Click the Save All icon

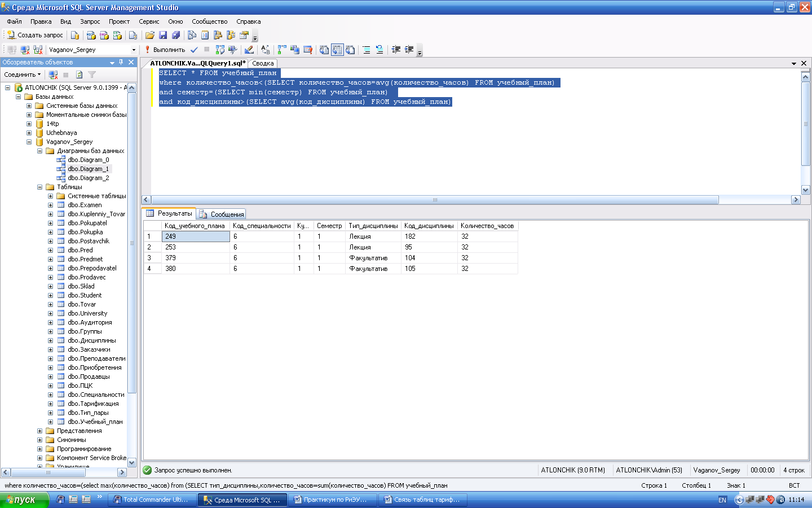coord(176,35)
